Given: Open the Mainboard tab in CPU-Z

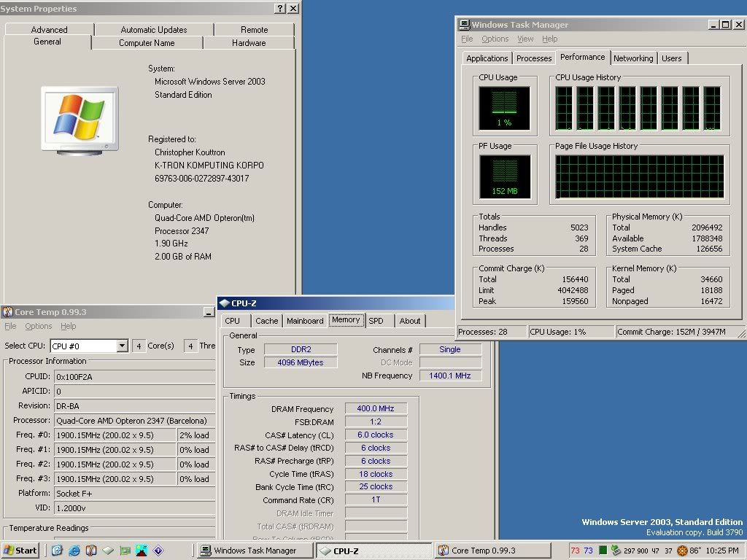Looking at the screenshot, I should (305, 321).
